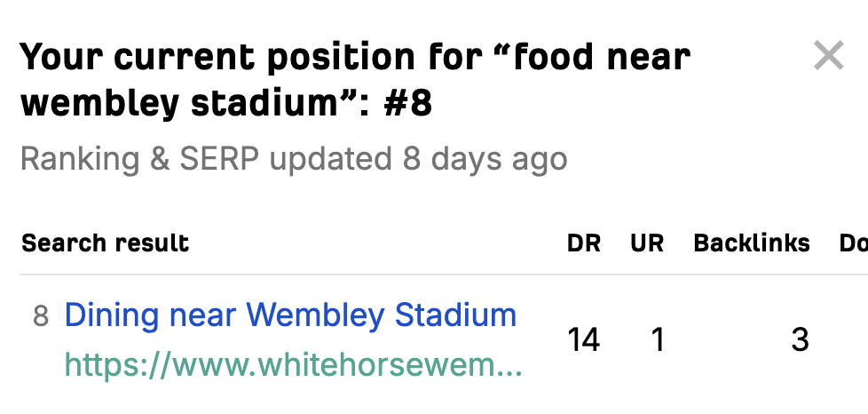
Task: Sort by the DR column header
Action: (583, 243)
